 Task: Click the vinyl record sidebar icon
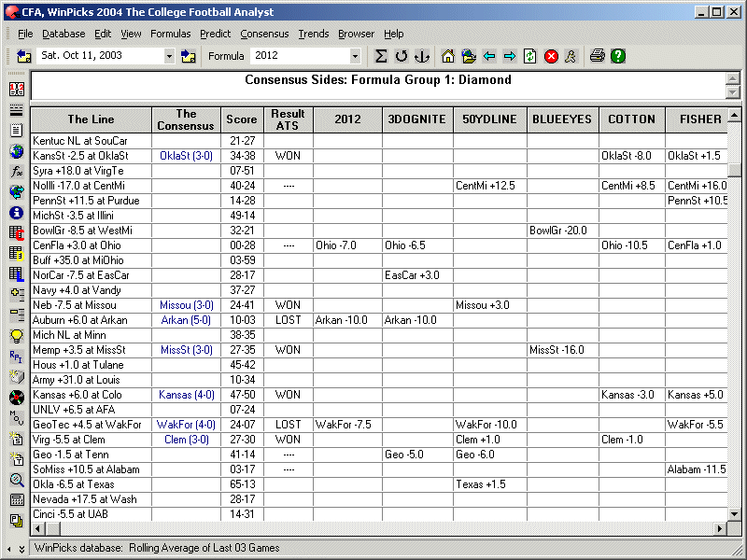[17, 398]
